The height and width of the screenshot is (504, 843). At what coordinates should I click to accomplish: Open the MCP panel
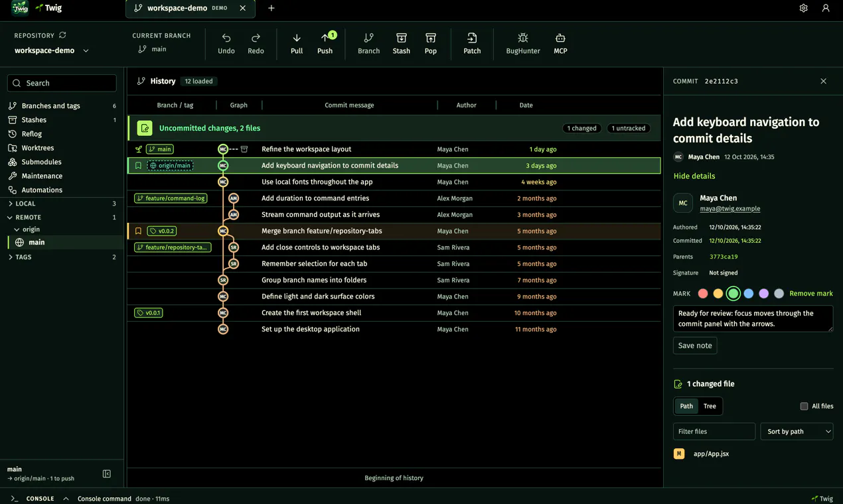point(560,44)
